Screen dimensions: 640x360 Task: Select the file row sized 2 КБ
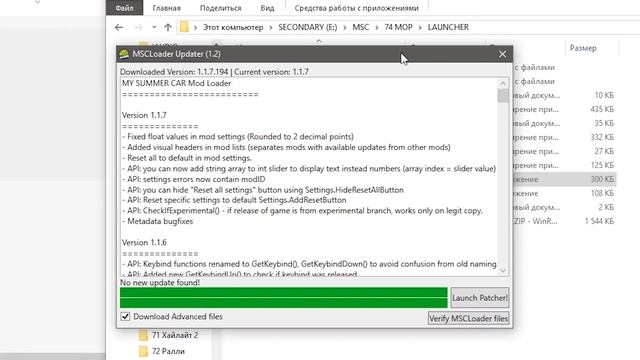(565, 207)
